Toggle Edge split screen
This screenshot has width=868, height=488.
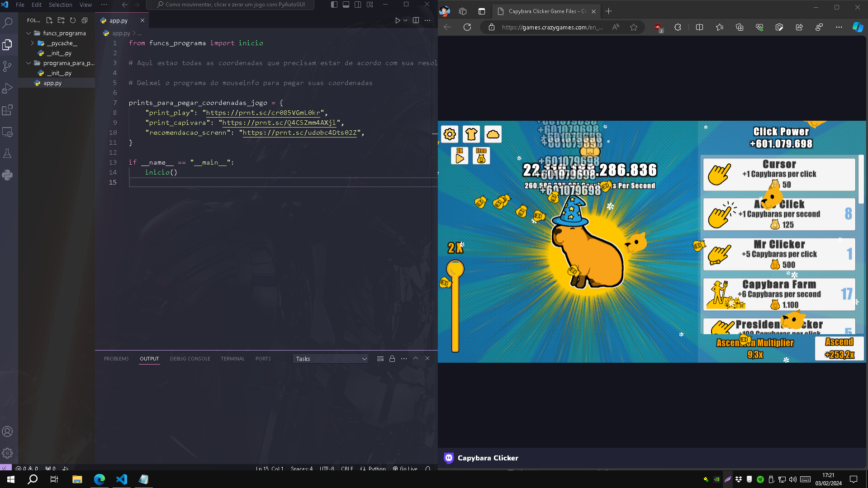[x=699, y=27]
